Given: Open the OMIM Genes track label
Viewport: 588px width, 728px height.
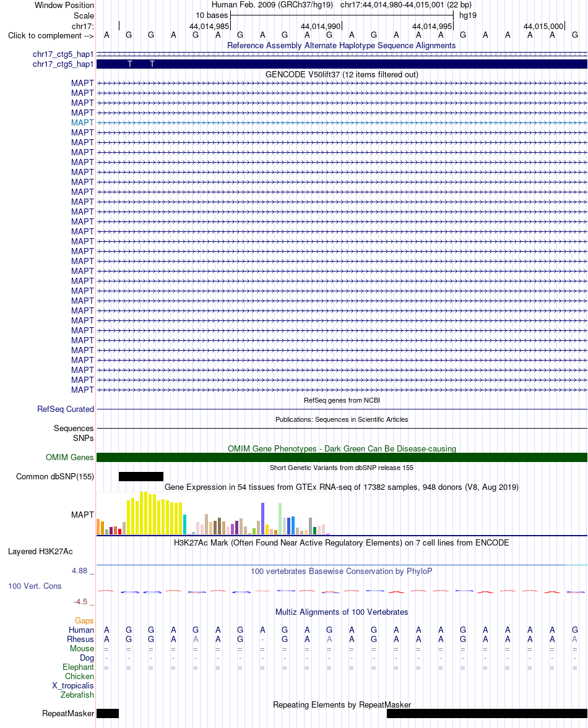Looking at the screenshot, I should tap(70, 457).
